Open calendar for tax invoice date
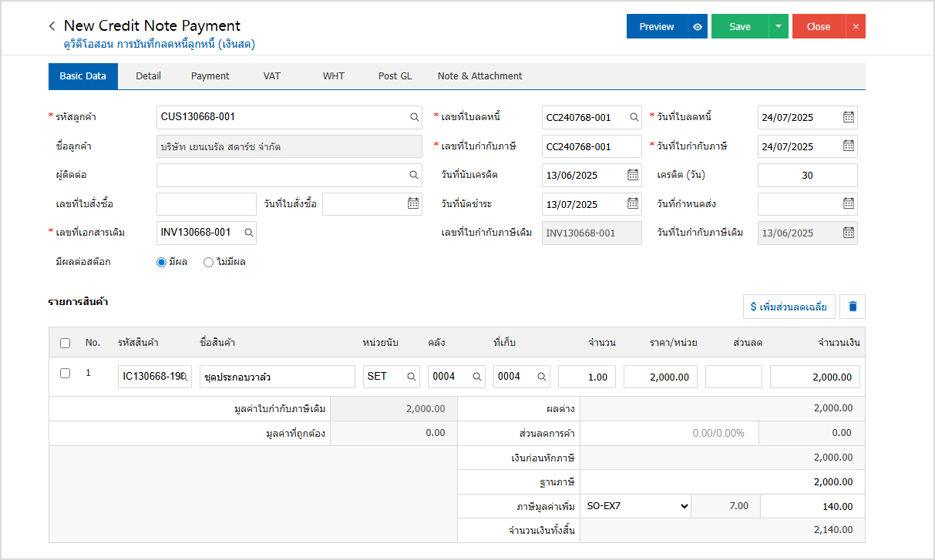Image resolution: width=935 pixels, height=560 pixels. pos(848,146)
